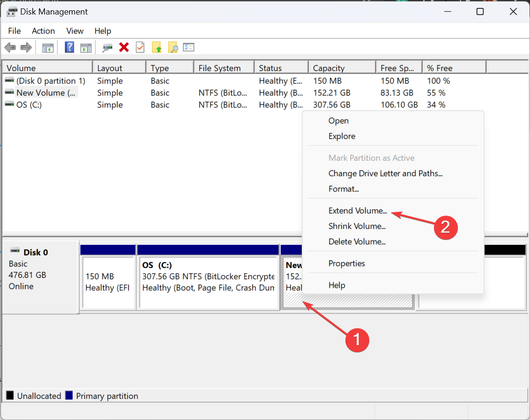Open Help via blue question mark icon
This screenshot has width=530, height=420.
69,47
